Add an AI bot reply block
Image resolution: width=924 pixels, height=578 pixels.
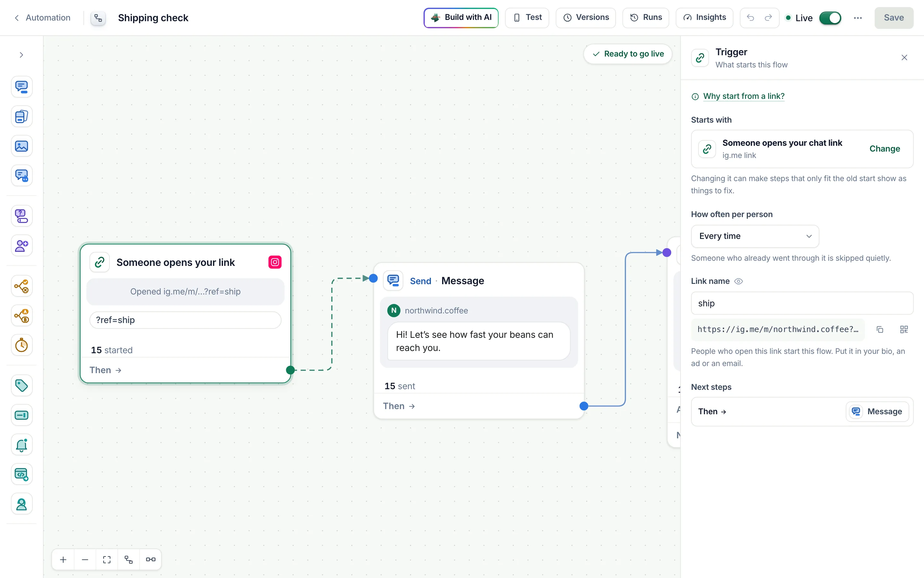pos(21,175)
